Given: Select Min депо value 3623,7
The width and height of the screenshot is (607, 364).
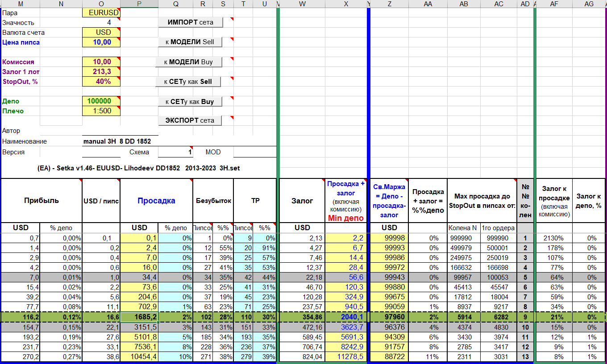Looking at the screenshot, I should click(x=346, y=327).
